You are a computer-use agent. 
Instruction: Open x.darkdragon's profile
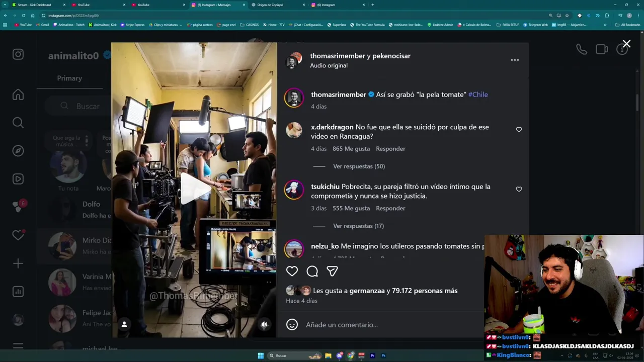pos(332,127)
